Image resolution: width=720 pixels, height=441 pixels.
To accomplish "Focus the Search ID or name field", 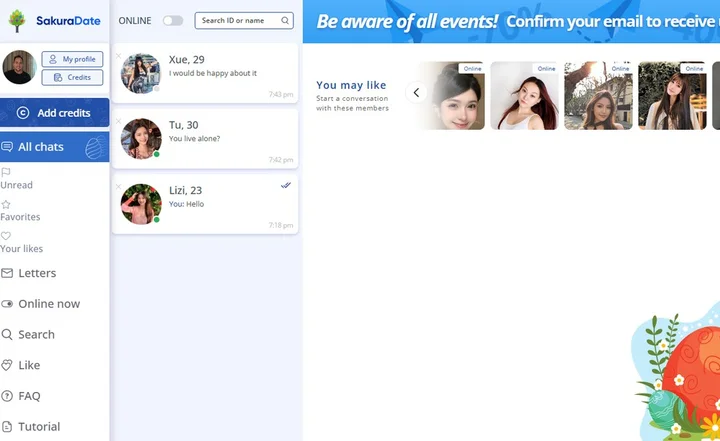I will [x=238, y=20].
